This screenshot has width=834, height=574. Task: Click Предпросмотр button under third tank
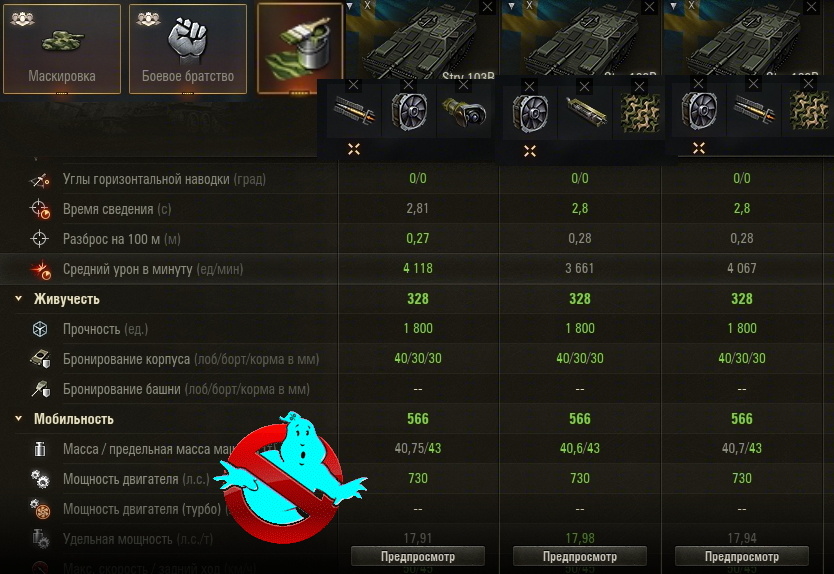(741, 556)
